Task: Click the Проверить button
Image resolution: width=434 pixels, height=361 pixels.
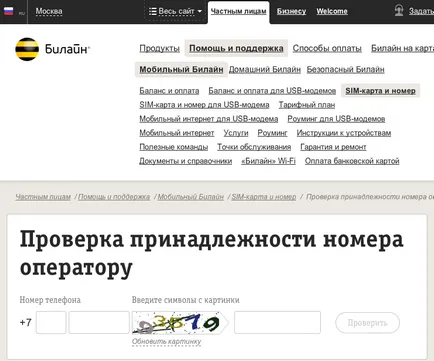Action: 367,323
